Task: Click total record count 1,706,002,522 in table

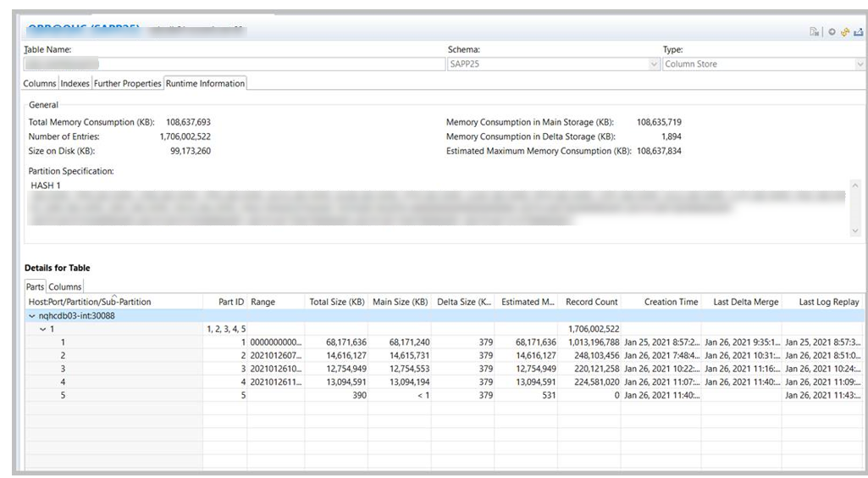Action: [594, 329]
